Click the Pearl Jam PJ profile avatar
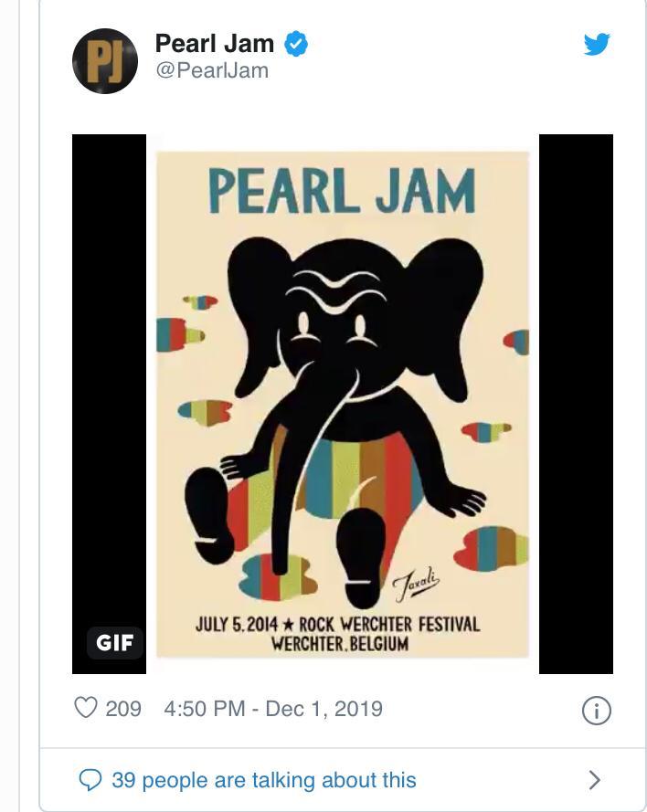 [105, 61]
